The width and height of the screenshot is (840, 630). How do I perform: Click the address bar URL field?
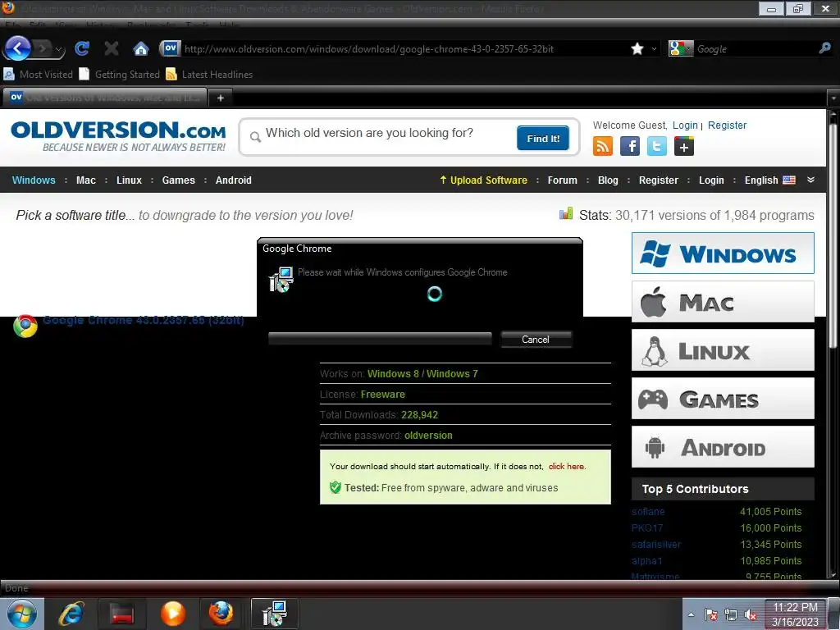404,48
